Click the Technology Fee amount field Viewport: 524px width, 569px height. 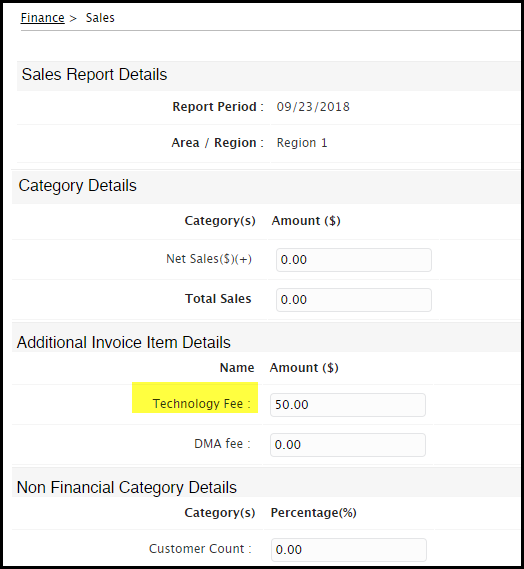(348, 405)
